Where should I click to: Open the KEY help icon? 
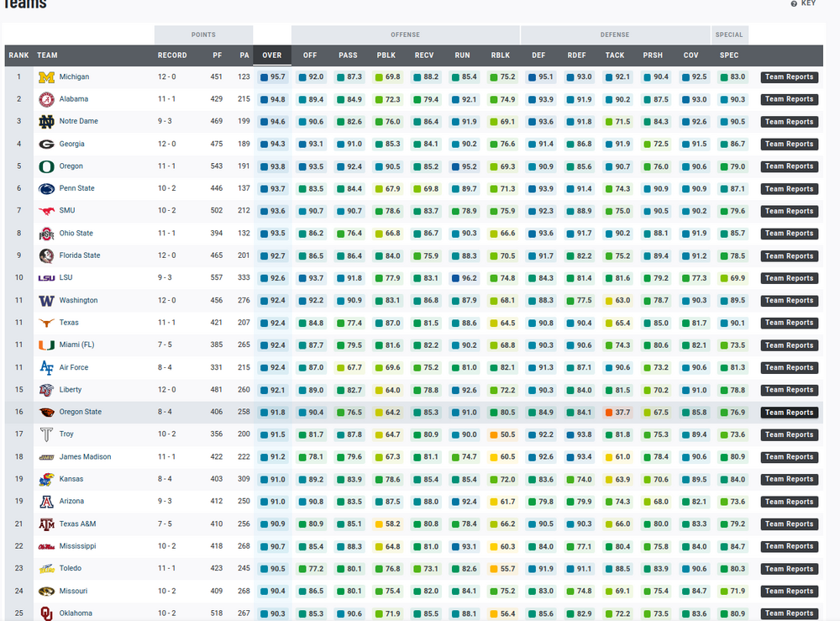tap(794, 4)
